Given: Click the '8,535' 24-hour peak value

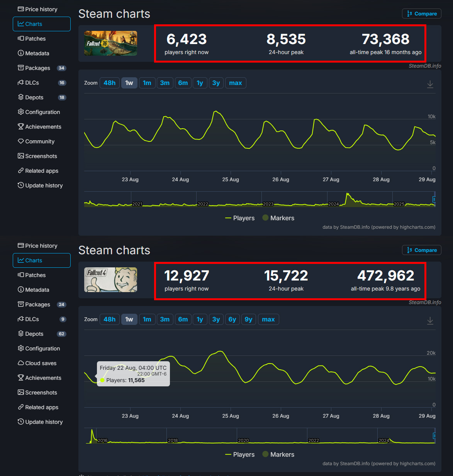Looking at the screenshot, I should (x=286, y=39).
